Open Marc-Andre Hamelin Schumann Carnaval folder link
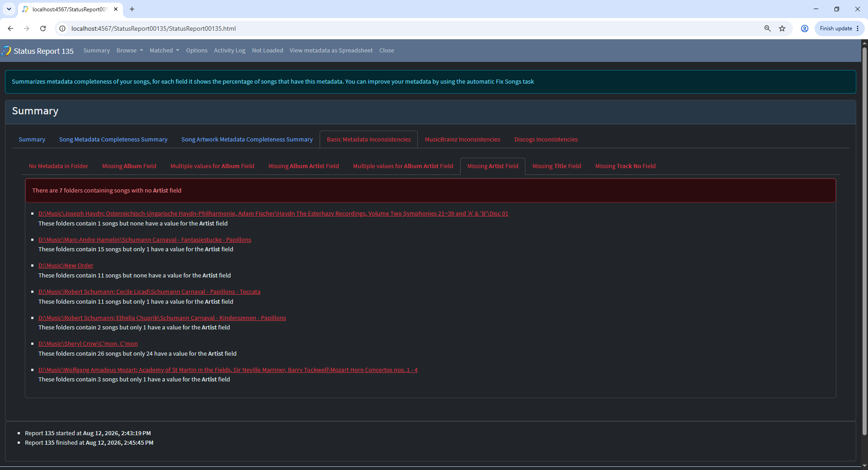The image size is (868, 470). (145, 240)
